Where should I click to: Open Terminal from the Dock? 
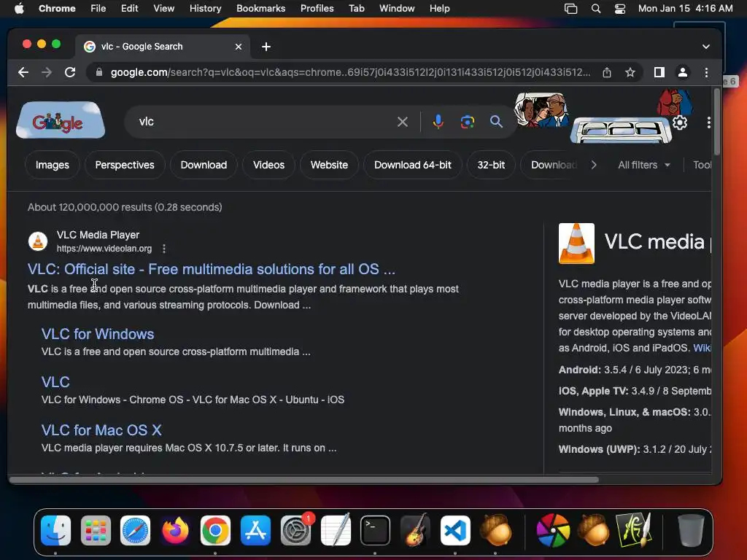coord(375,530)
